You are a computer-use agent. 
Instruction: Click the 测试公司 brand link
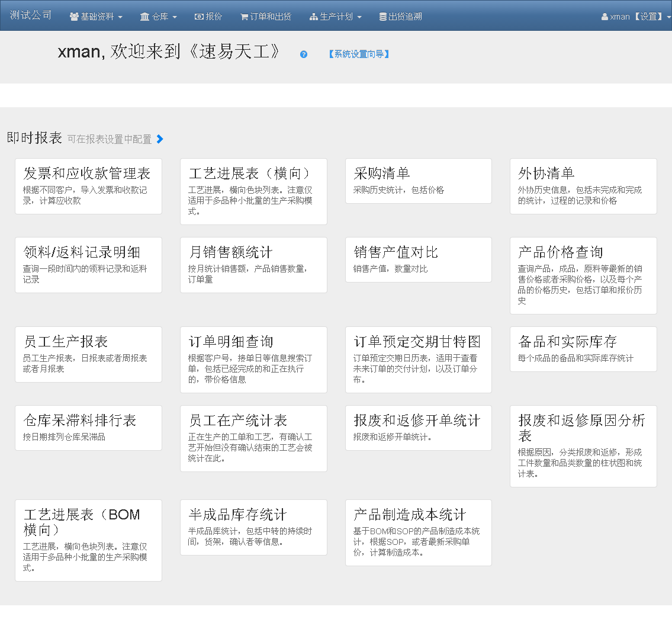pyautogui.click(x=31, y=15)
